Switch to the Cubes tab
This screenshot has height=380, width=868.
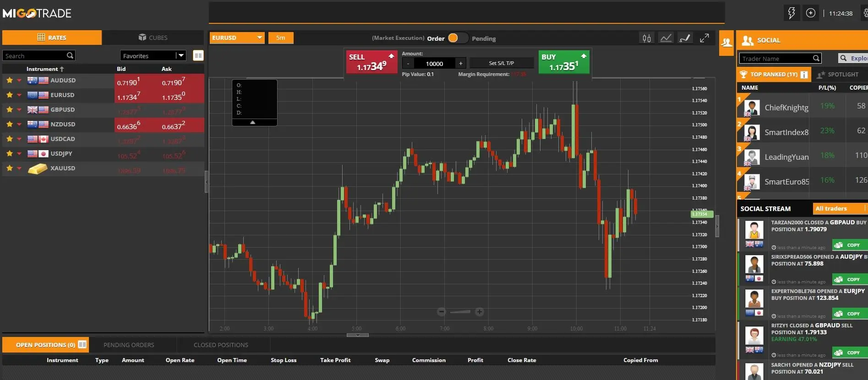click(x=153, y=38)
